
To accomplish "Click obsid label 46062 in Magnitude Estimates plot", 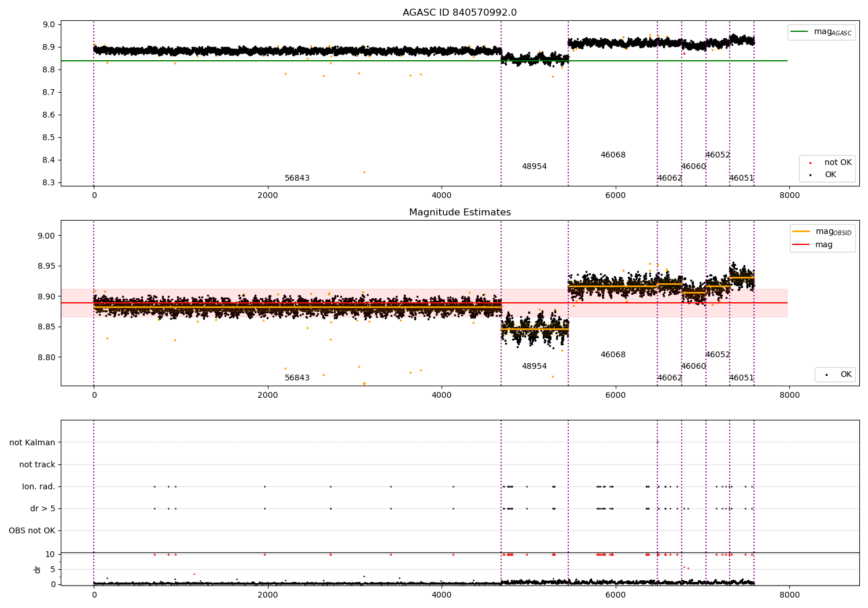I will 670,378.
